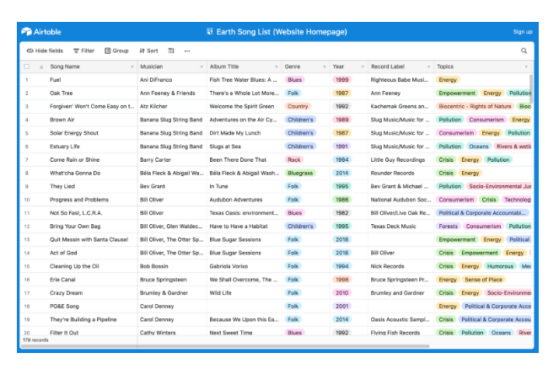Viewport: 559px width, 369px height.
Task: Click musician Atz Kilcher
Action: (154, 106)
